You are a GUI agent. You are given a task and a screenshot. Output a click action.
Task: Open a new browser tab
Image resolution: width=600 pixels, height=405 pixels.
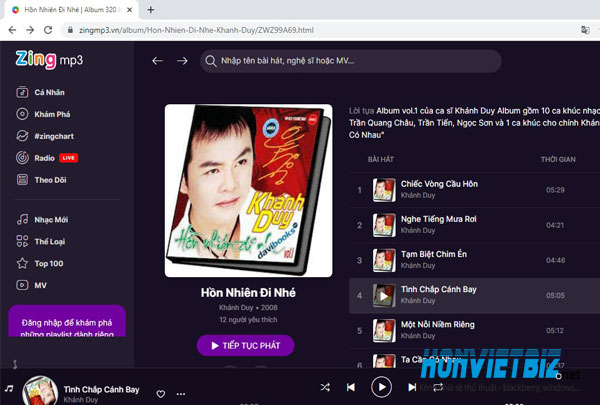click(151, 10)
